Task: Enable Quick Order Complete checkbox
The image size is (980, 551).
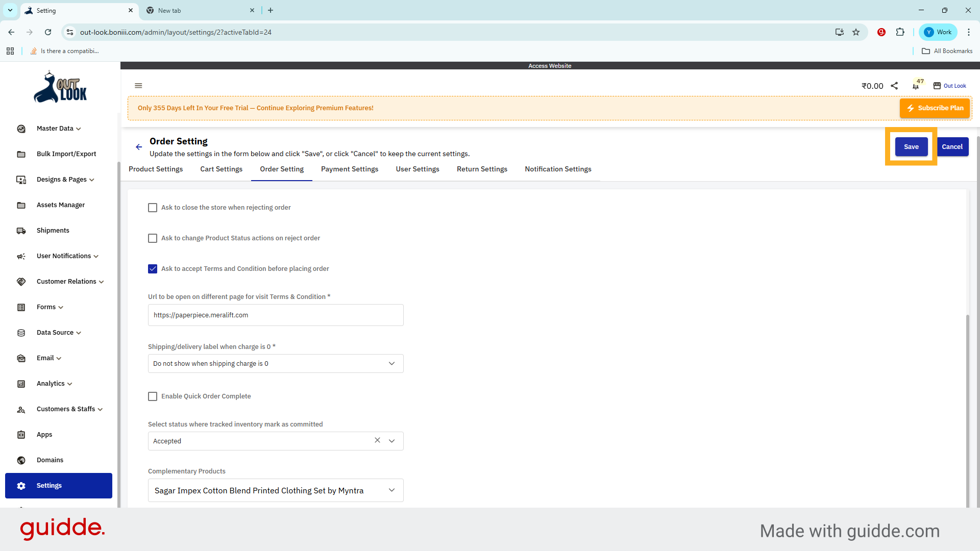Action: coord(153,396)
